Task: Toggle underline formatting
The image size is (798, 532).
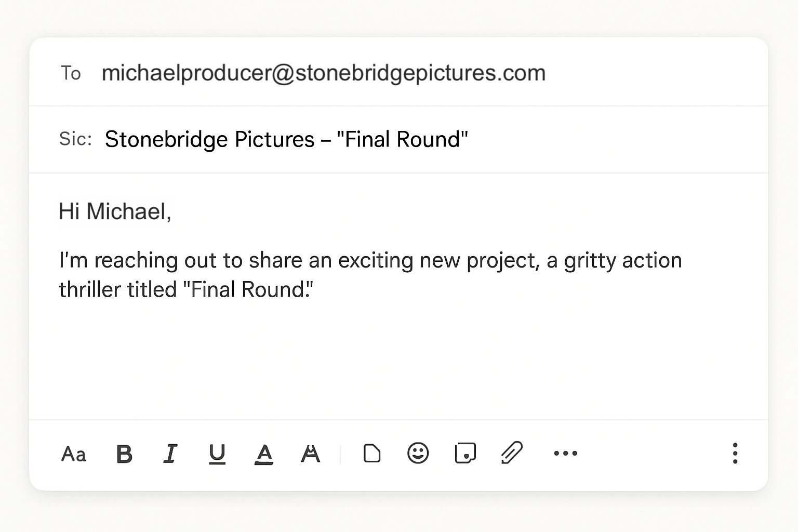Action: coord(217,454)
